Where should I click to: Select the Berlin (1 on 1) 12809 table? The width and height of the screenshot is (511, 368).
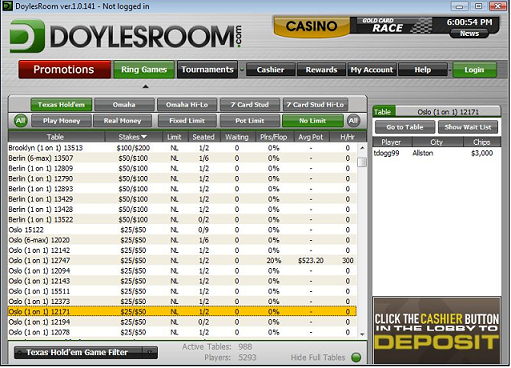point(182,168)
